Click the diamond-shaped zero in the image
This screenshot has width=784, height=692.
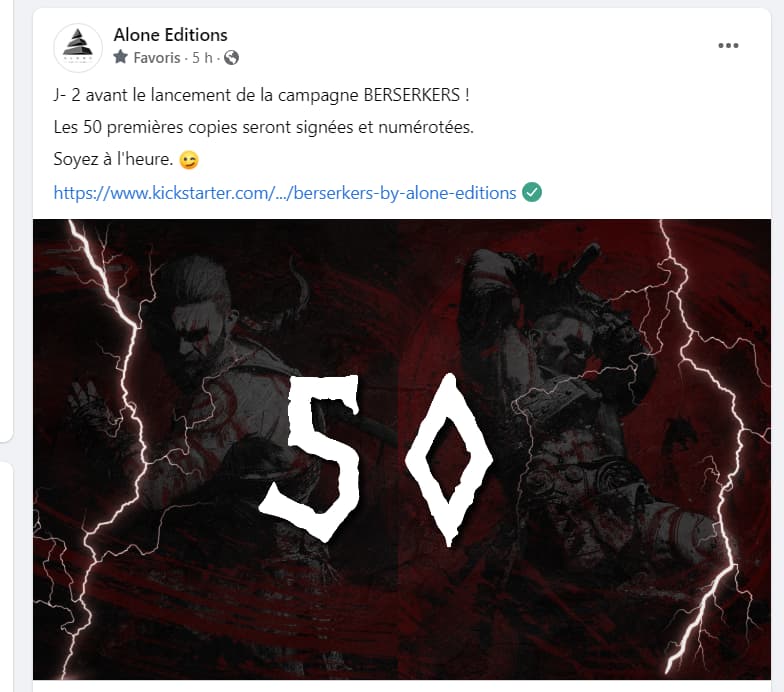(448, 459)
